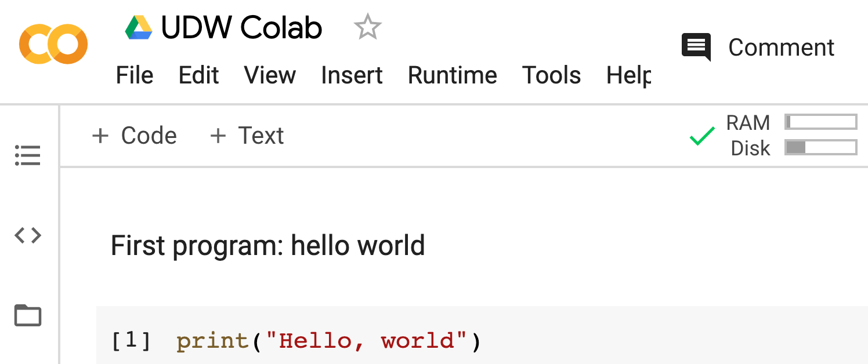Viewport: 868px width, 364px height.
Task: Open the Runtime menu
Action: click(452, 75)
